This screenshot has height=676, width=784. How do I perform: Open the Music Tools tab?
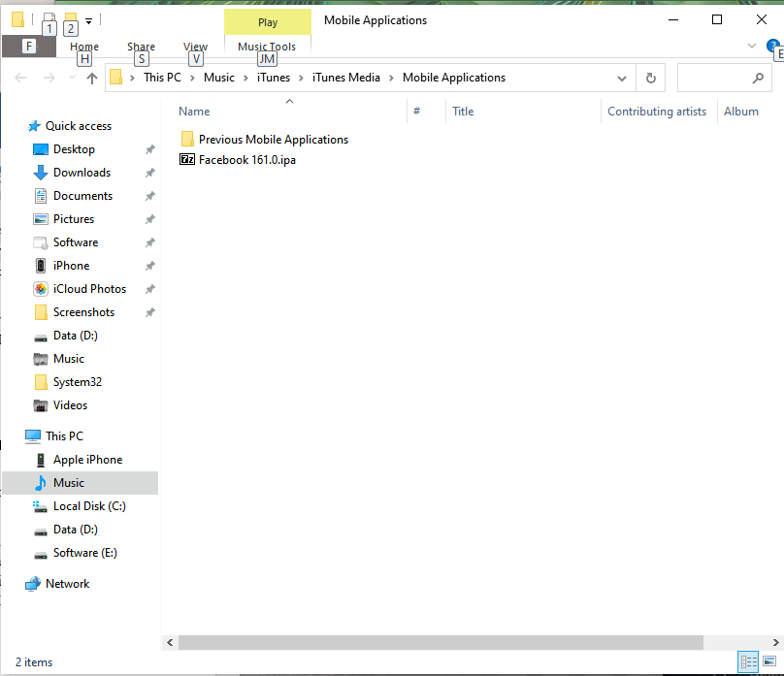267,47
